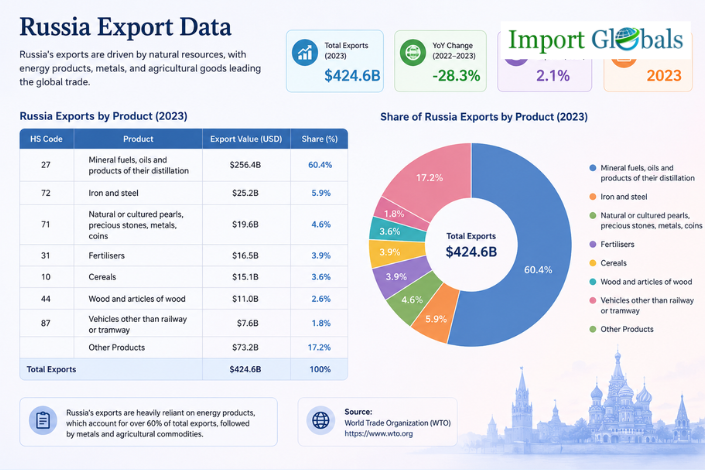
Task: Click the HS code 27 cell
Action: (46, 165)
